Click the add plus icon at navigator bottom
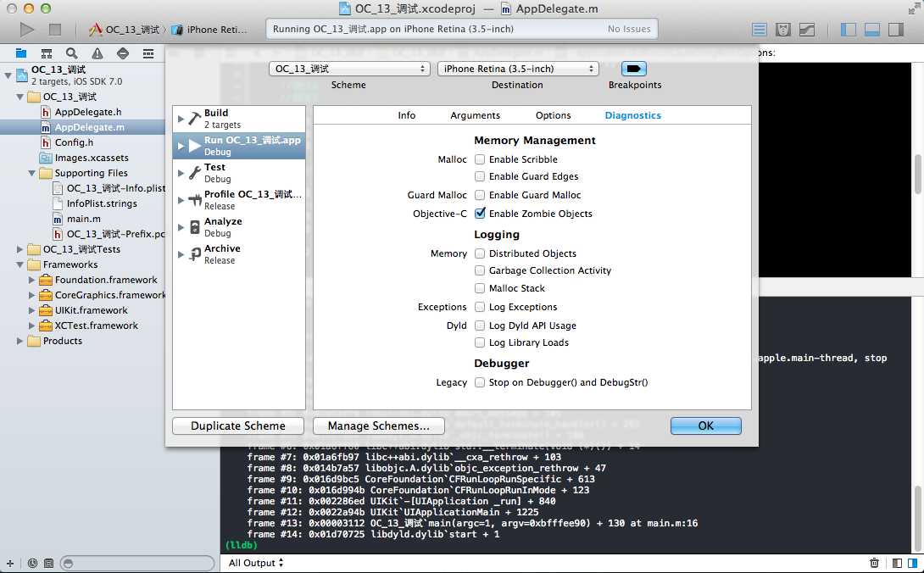Viewport: 924px width, 573px height. [x=9, y=563]
